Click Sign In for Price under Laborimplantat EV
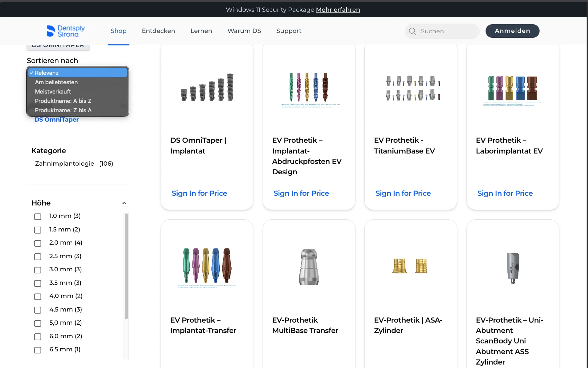This screenshot has width=588, height=368. (505, 193)
